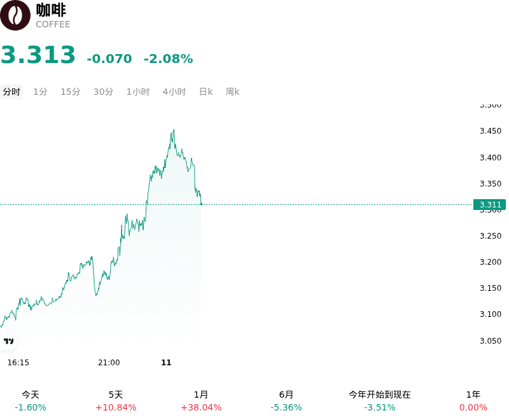Pick the 1月 performance range

click(x=201, y=401)
